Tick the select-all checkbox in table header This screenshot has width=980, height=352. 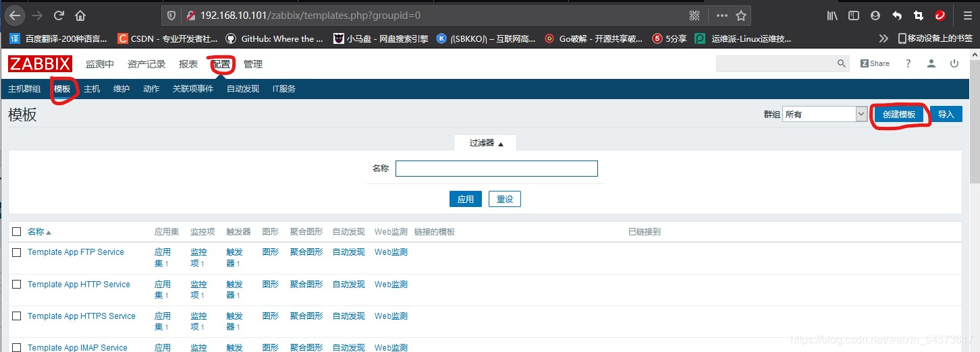coord(17,231)
